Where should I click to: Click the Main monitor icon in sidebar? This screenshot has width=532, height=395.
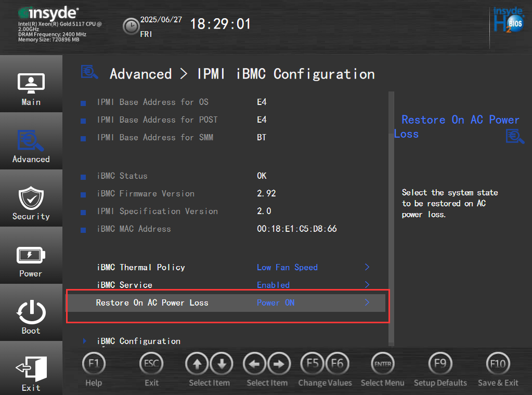tap(31, 83)
